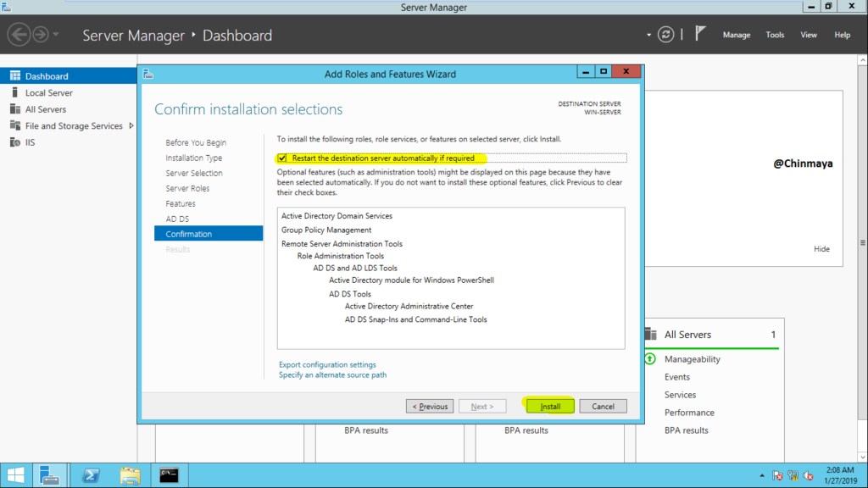Click the Previous button in the wizard

point(430,406)
